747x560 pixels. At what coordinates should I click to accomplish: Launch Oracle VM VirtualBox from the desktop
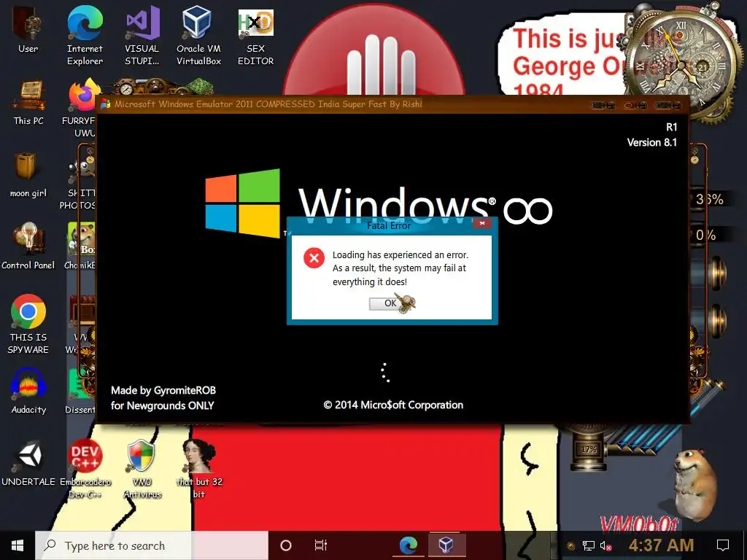tap(198, 36)
